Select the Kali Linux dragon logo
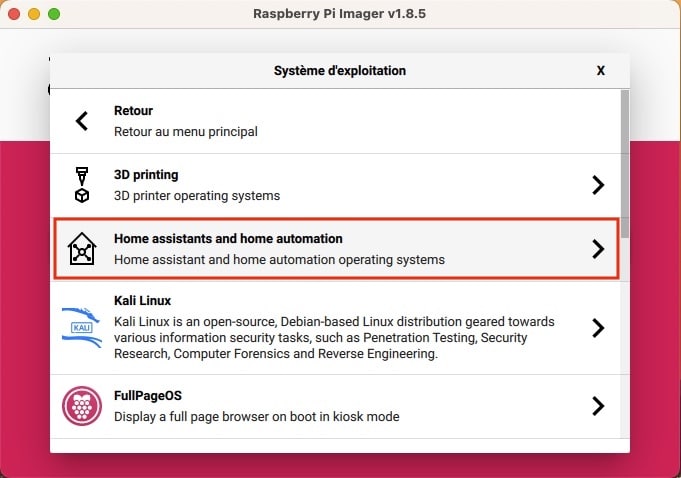Image resolution: width=681 pixels, height=478 pixels. tap(82, 328)
